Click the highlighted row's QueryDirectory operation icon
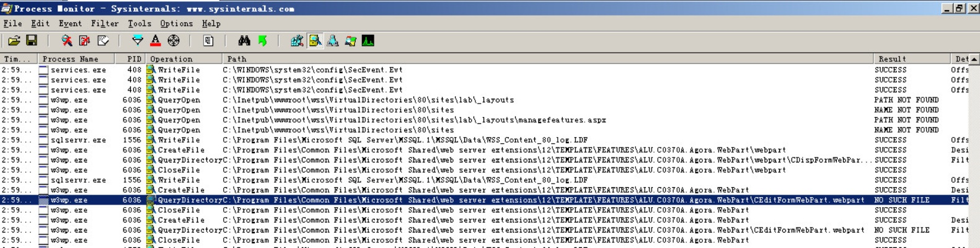 pos(151,200)
